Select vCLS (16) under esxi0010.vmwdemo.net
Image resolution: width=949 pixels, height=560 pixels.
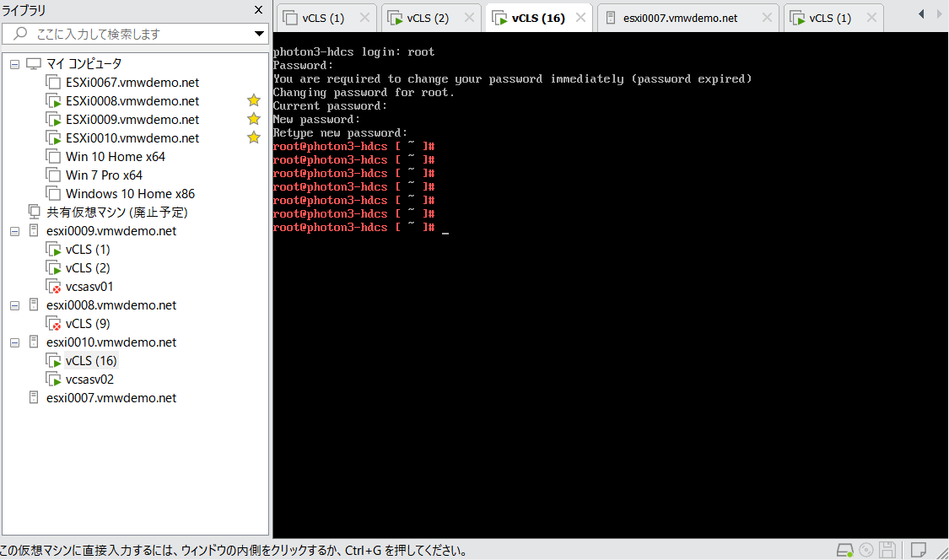91,361
